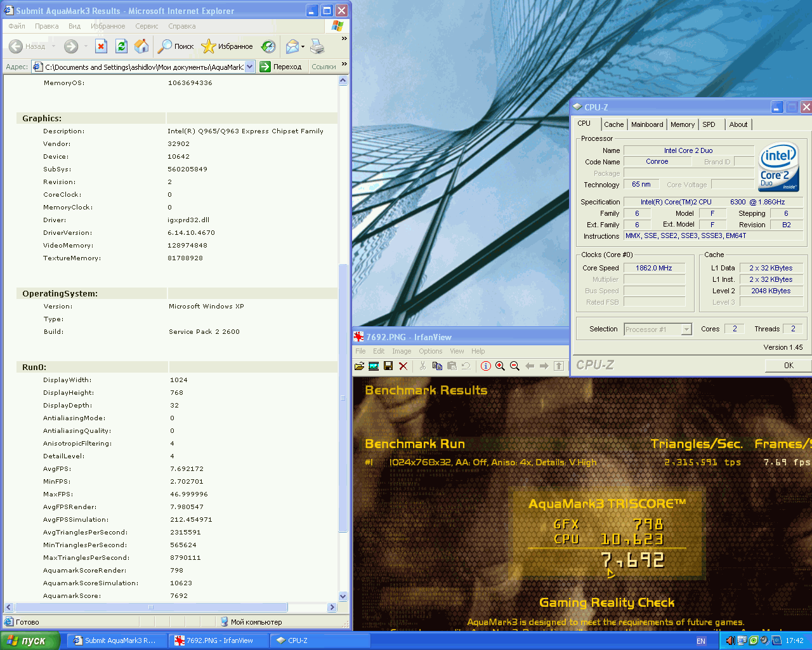The image size is (812, 650).
Task: Click the horizontal scrollbar left arrow in IE
Action: (x=9, y=607)
